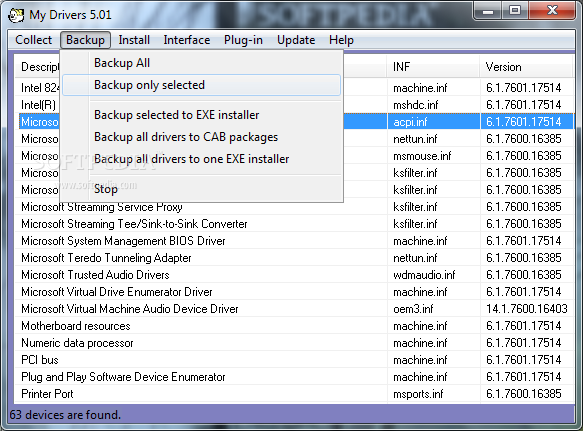Open the Collect menu
Screen dimensions: 583x431
[x=33, y=40]
